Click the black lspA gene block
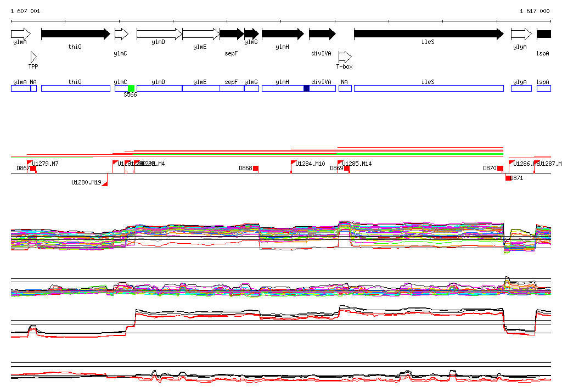Viewport: 562px width, 392px height. click(544, 34)
